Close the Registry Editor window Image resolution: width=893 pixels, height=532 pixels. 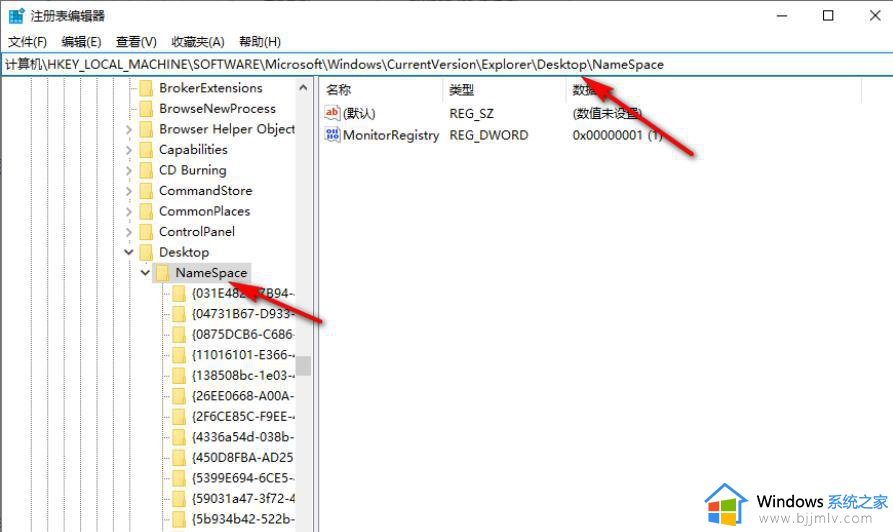click(x=875, y=16)
